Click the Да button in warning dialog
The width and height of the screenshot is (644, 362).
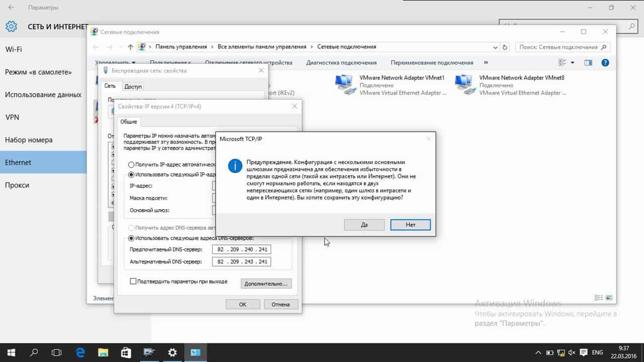click(364, 225)
